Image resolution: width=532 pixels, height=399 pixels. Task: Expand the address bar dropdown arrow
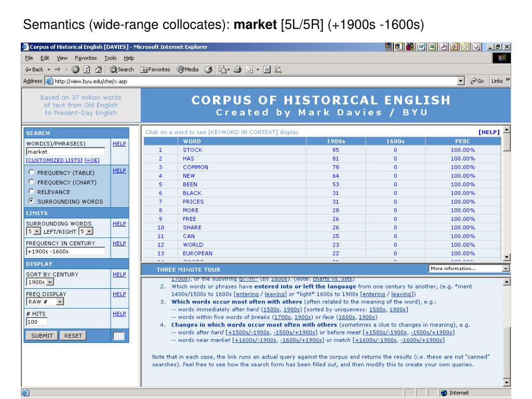coord(460,81)
